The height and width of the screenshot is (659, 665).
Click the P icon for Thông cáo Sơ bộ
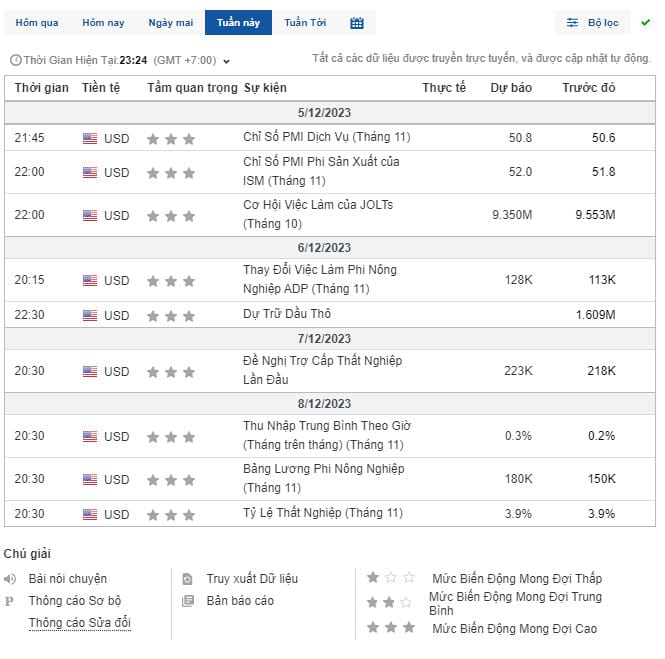point(9,601)
